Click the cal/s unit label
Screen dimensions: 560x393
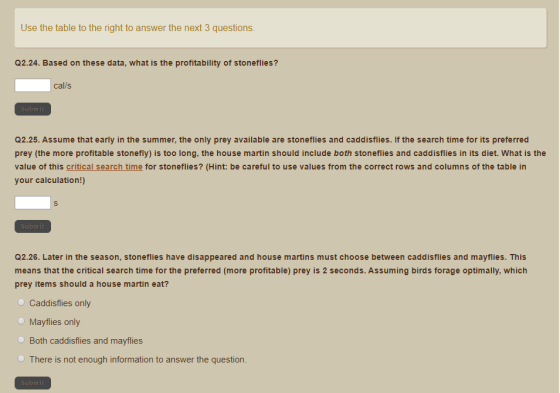(62, 86)
